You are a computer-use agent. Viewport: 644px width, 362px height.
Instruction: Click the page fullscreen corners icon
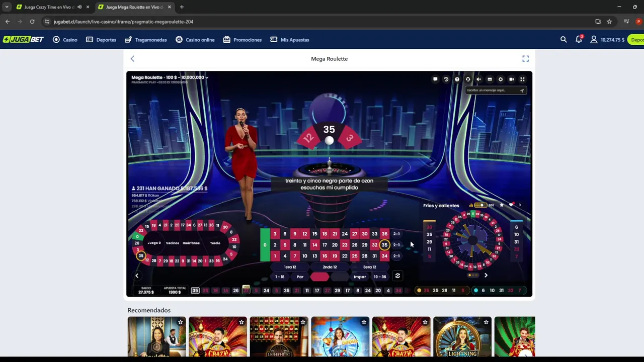pos(525,59)
